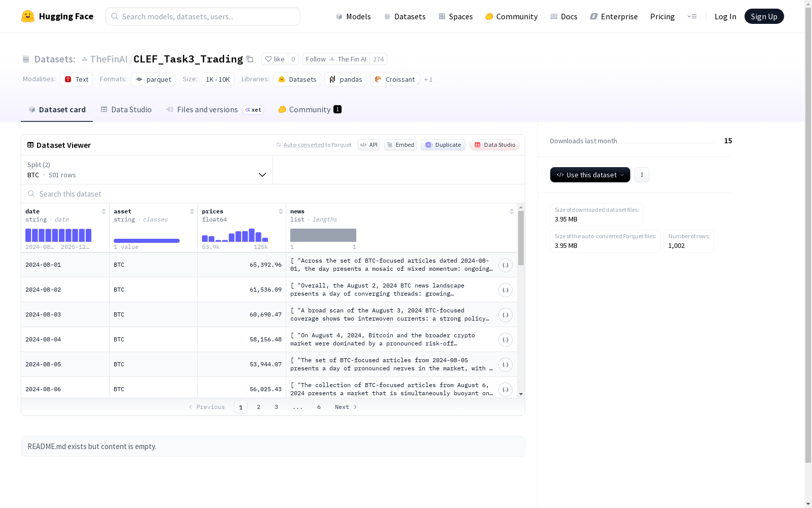Select the 65,392.96 price cell

(242, 265)
